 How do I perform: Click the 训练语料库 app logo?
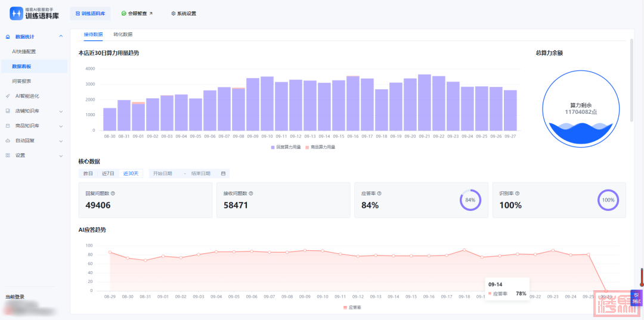tap(33, 13)
